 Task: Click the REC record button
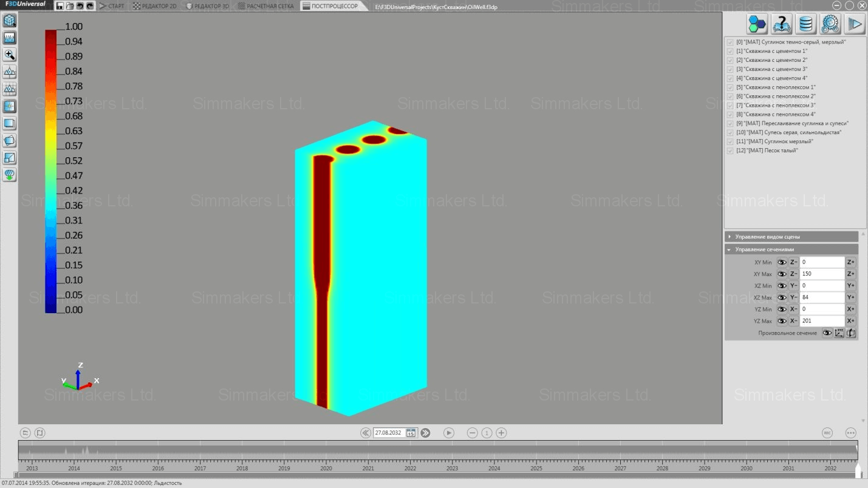pyautogui.click(x=827, y=433)
